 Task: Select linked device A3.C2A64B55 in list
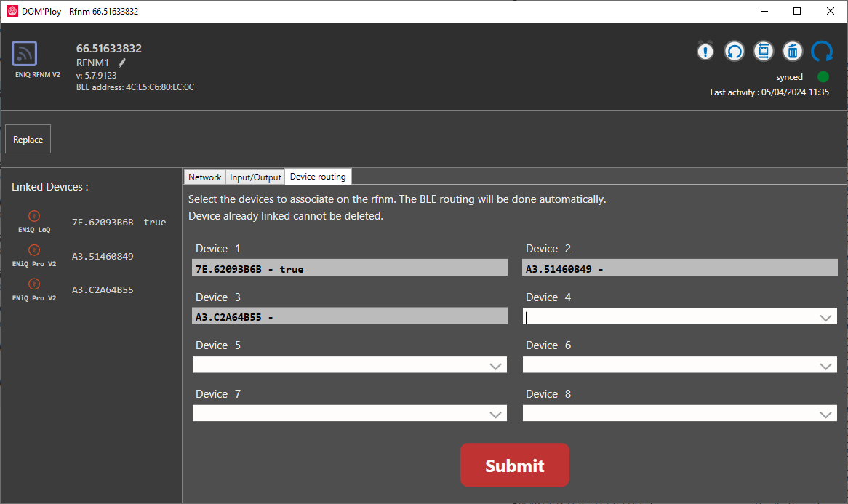pos(103,290)
